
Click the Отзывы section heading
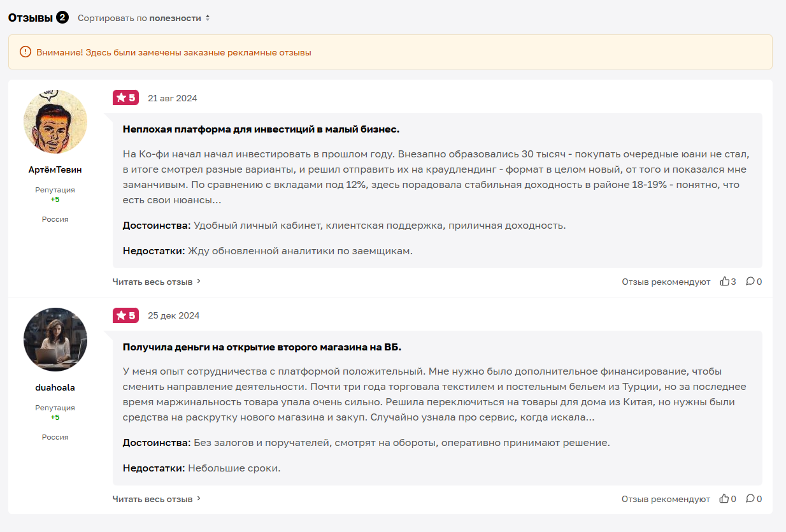tap(30, 18)
